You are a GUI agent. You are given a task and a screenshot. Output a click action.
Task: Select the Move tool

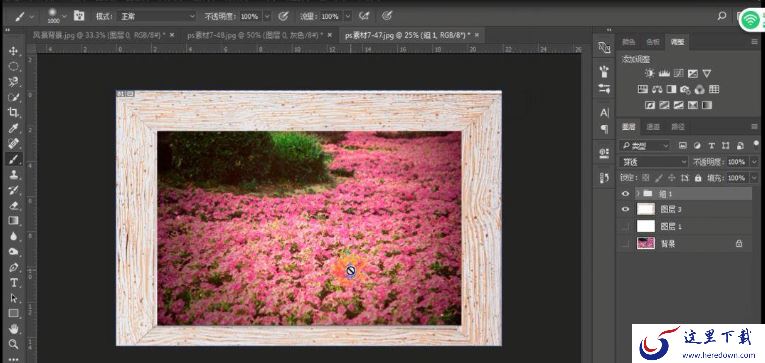tap(13, 51)
